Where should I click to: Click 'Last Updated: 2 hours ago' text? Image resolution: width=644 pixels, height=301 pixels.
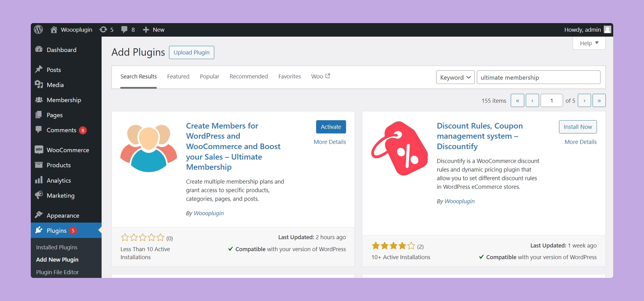312,237
